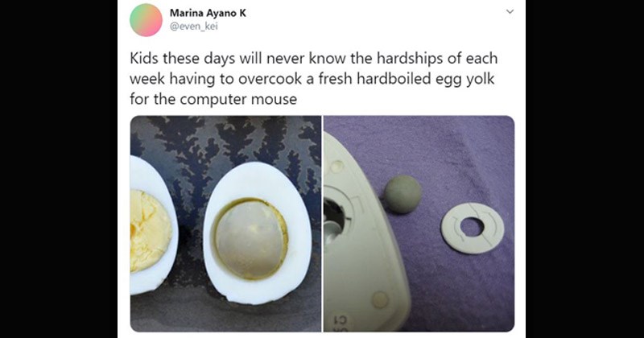This screenshot has height=338, width=644.
Task: Open the tweet options chevron menu
Action: (510, 11)
